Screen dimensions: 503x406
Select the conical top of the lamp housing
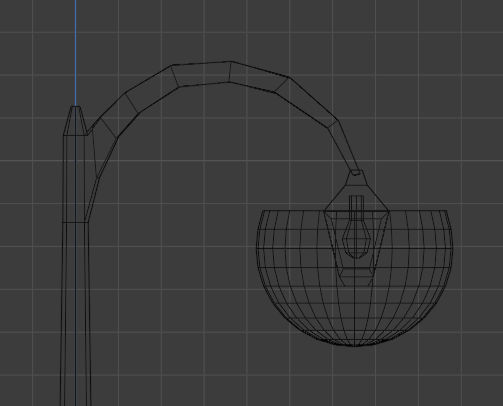tap(357, 193)
